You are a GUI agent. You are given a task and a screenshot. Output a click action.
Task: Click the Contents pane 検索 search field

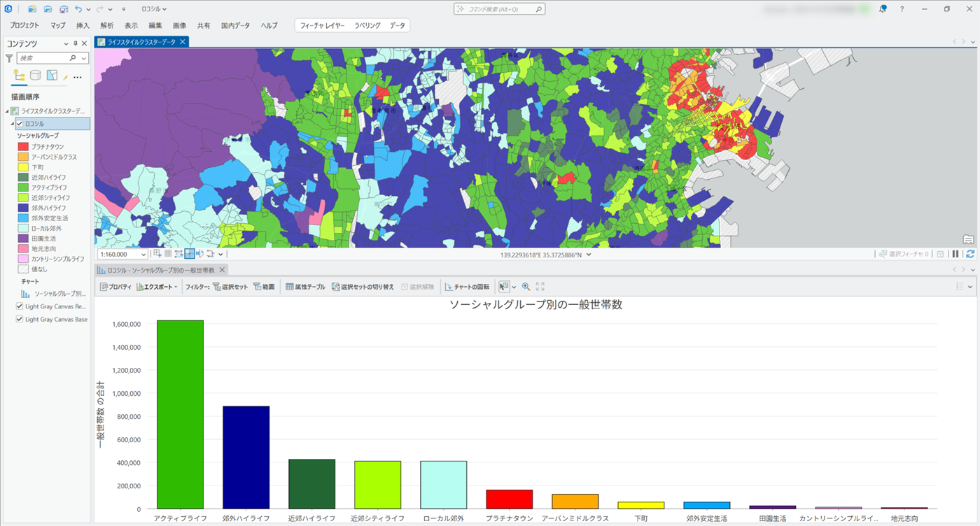42,58
